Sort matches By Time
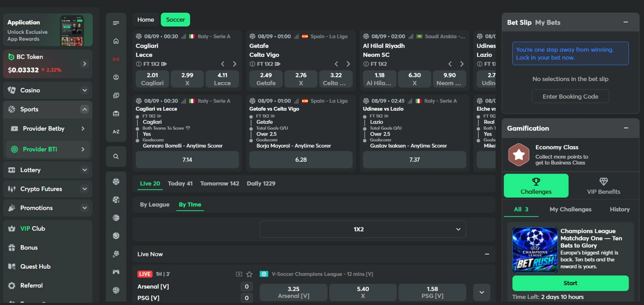This screenshot has height=305, width=644. pos(190,205)
